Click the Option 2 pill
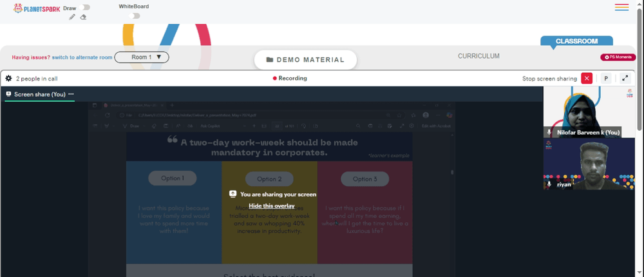 269,179
